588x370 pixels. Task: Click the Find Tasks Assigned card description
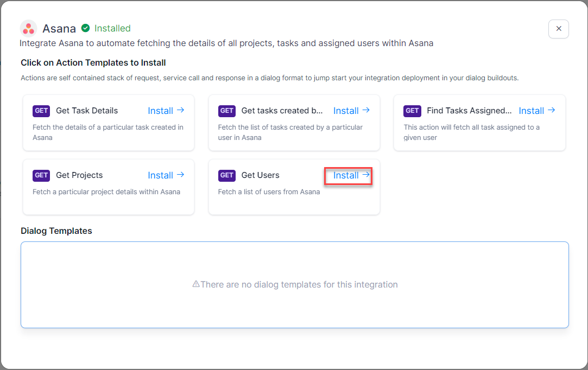[x=471, y=132]
